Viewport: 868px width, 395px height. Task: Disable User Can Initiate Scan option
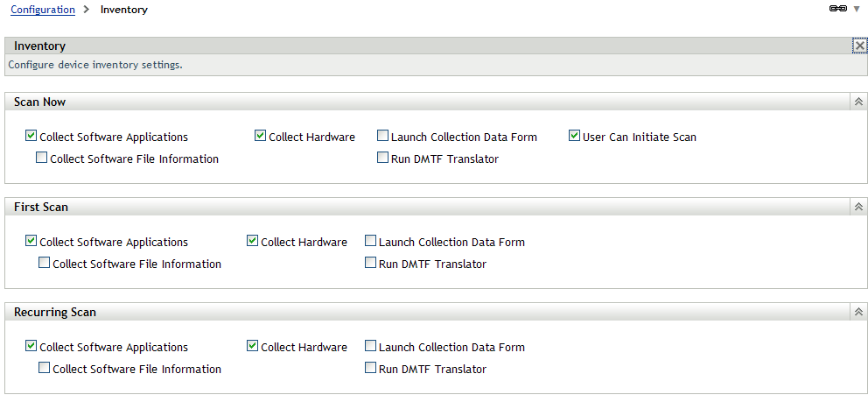pyautogui.click(x=575, y=137)
